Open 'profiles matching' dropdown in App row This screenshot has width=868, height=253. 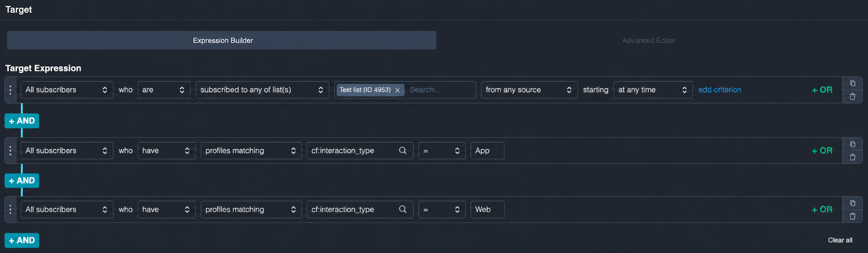point(251,151)
